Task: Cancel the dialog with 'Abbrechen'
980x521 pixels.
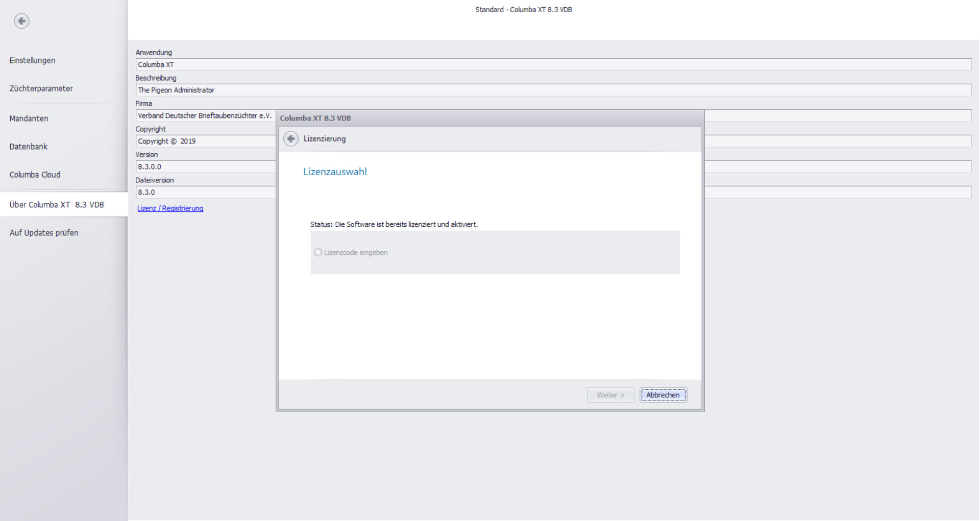Action: click(x=663, y=395)
